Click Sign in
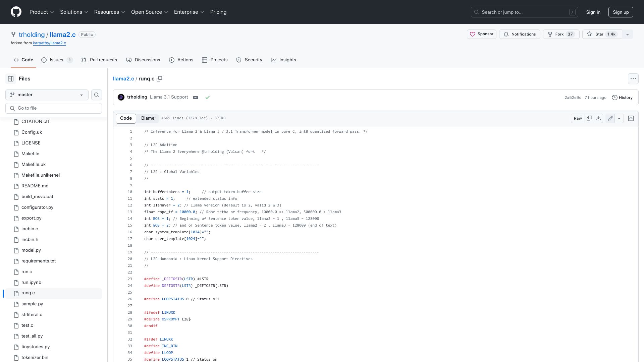This screenshot has height=362, width=644. point(593,12)
